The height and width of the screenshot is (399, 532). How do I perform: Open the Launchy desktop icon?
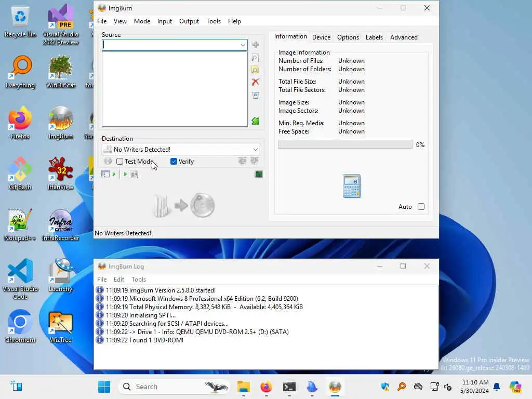pyautogui.click(x=61, y=276)
